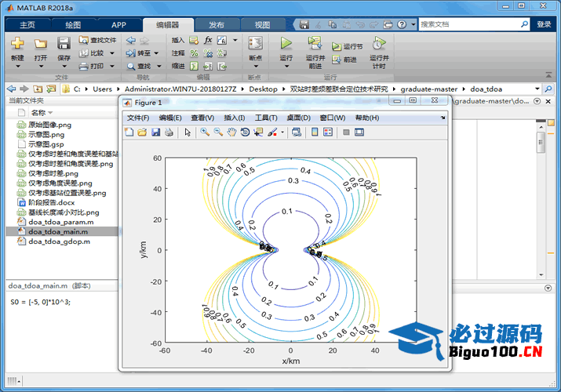Expand the Brush tool color dropdown arrow
Viewport: 561px width, 392px height.
coord(282,132)
